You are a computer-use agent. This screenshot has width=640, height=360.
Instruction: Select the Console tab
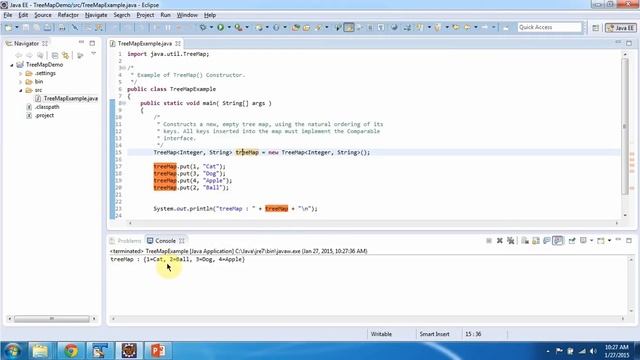[165, 241]
